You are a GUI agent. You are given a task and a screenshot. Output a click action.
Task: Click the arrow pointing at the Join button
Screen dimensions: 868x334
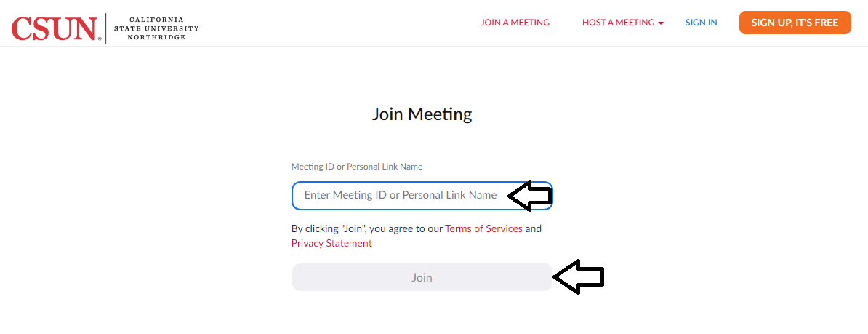(x=579, y=277)
